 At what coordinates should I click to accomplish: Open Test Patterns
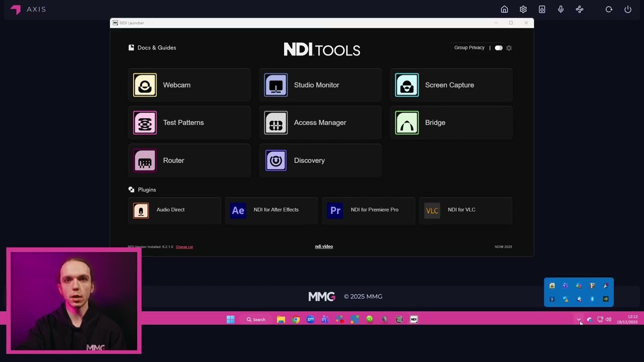[189, 123]
